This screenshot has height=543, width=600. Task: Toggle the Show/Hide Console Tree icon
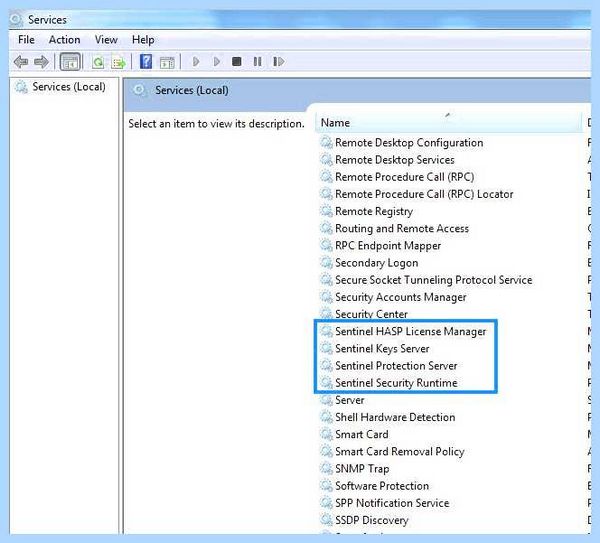pyautogui.click(x=70, y=62)
